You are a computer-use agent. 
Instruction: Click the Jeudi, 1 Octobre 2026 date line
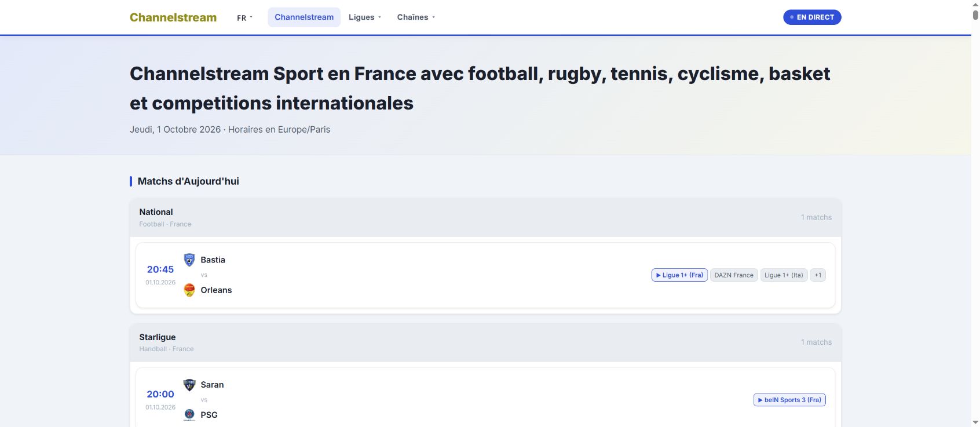pyautogui.click(x=230, y=130)
